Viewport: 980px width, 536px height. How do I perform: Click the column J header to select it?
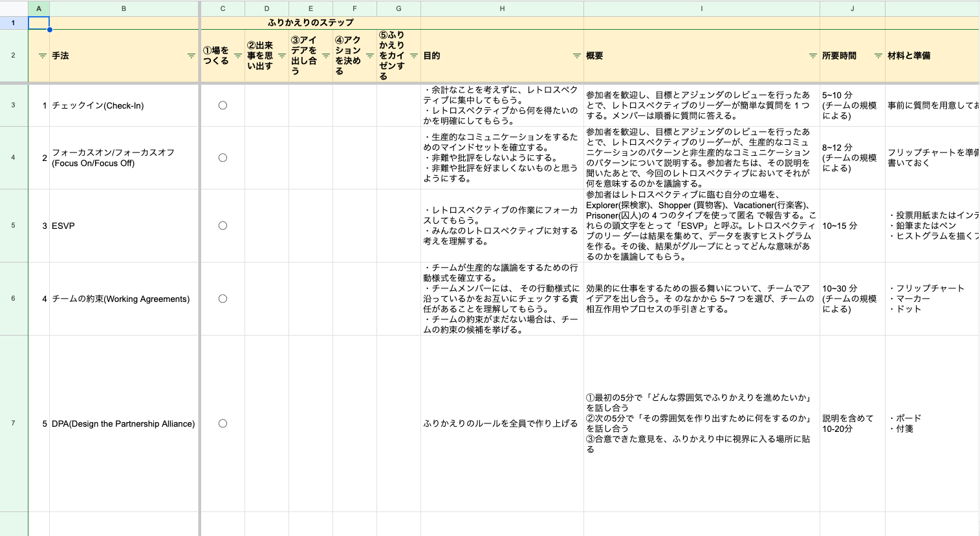click(x=852, y=8)
